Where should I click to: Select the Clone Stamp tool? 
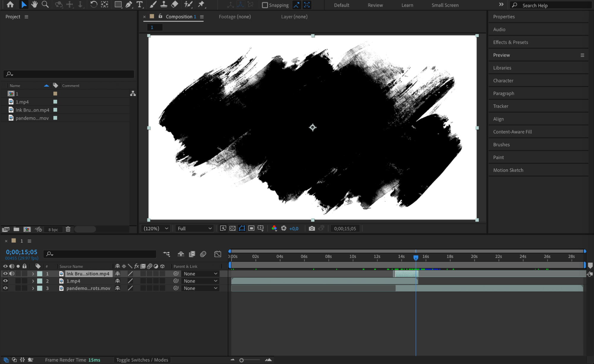coord(164,4)
